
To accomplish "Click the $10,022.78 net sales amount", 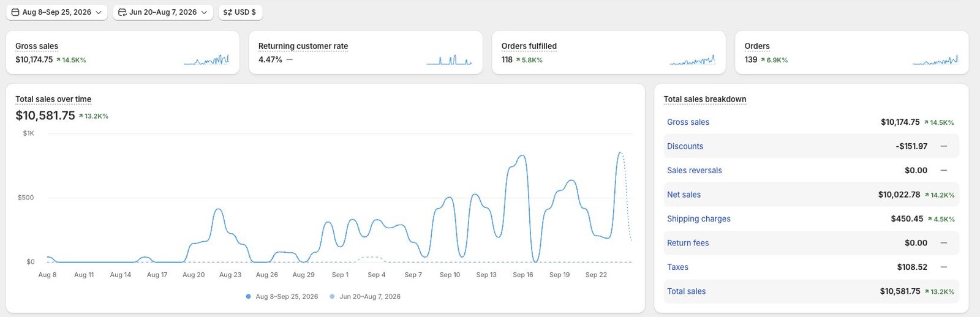I will [899, 195].
